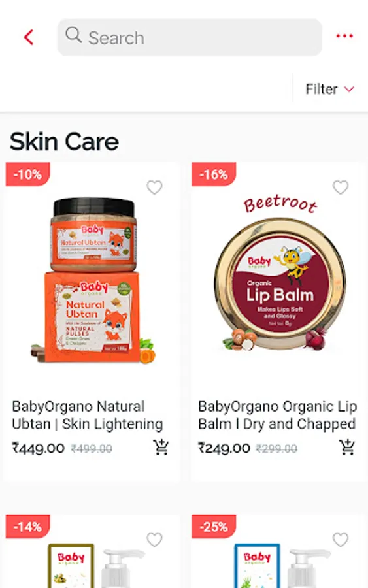Tap the -16% discount badge
Viewport: 368px width, 588px height.
pyautogui.click(x=214, y=174)
